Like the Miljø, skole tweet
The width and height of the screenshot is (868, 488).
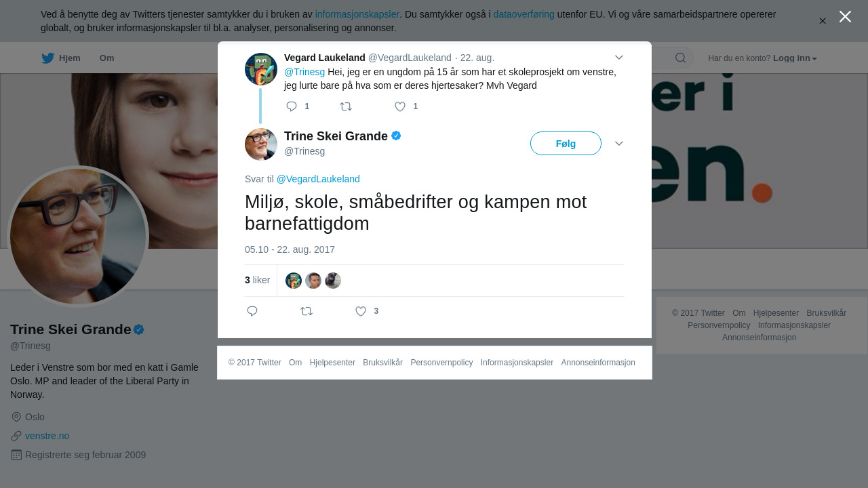tap(361, 311)
